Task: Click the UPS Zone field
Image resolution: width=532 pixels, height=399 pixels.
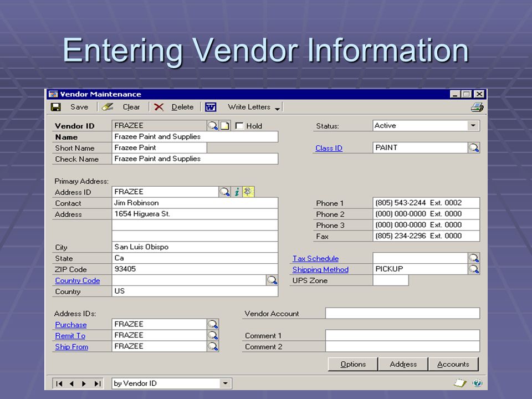Action: [x=391, y=280]
